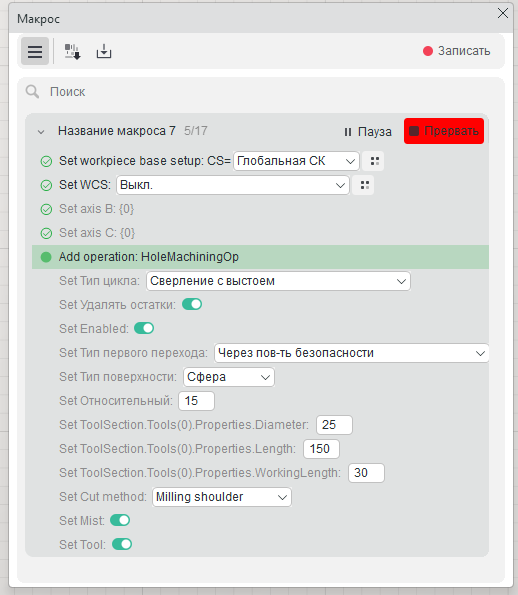Viewport: 518px width, 595px height.
Task: Click the Diameter value field 25
Action: coord(334,425)
